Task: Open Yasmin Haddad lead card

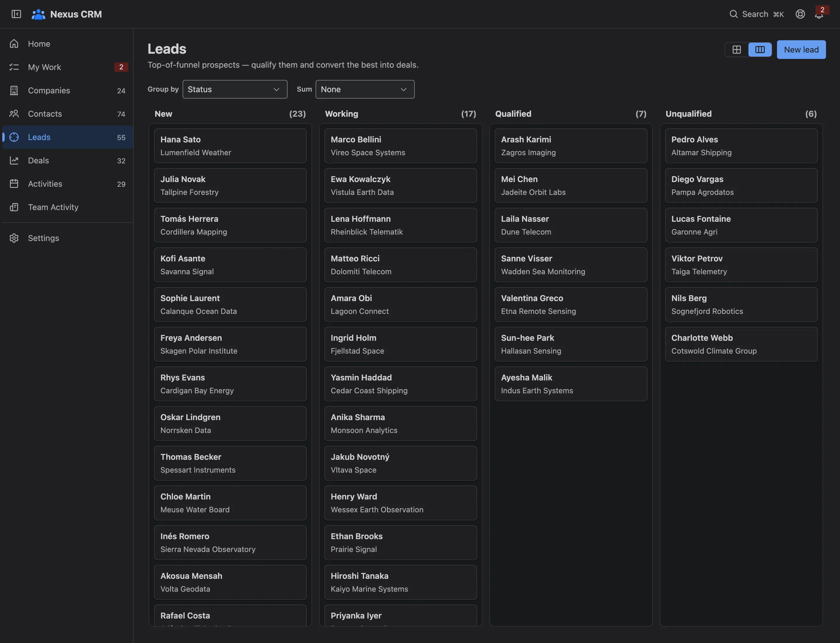Action: [401, 384]
